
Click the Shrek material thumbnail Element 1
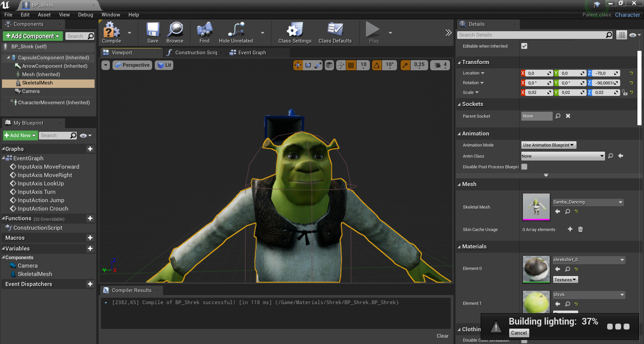coord(536,302)
